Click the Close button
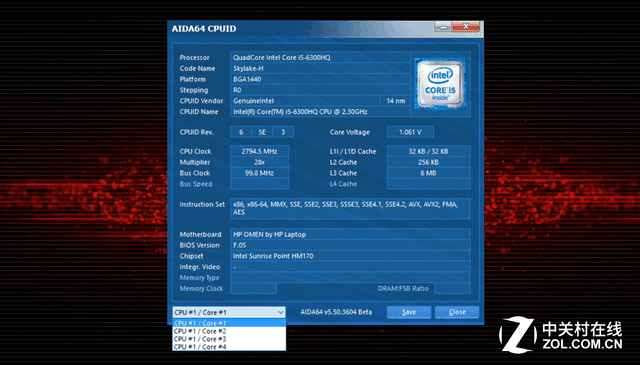The image size is (640, 365). point(457,312)
